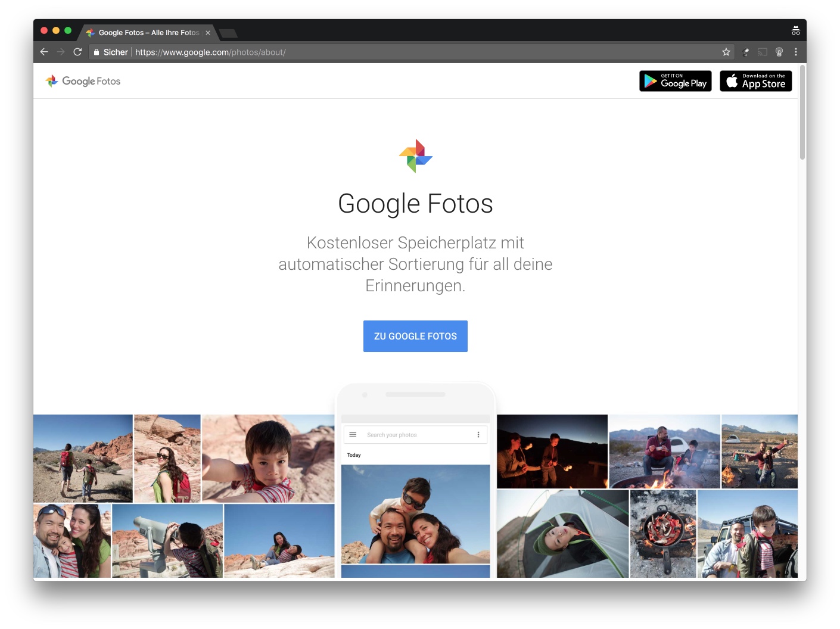The height and width of the screenshot is (629, 840).
Task: Open photo of woman with sunglasses and backpack
Action: 167,459
